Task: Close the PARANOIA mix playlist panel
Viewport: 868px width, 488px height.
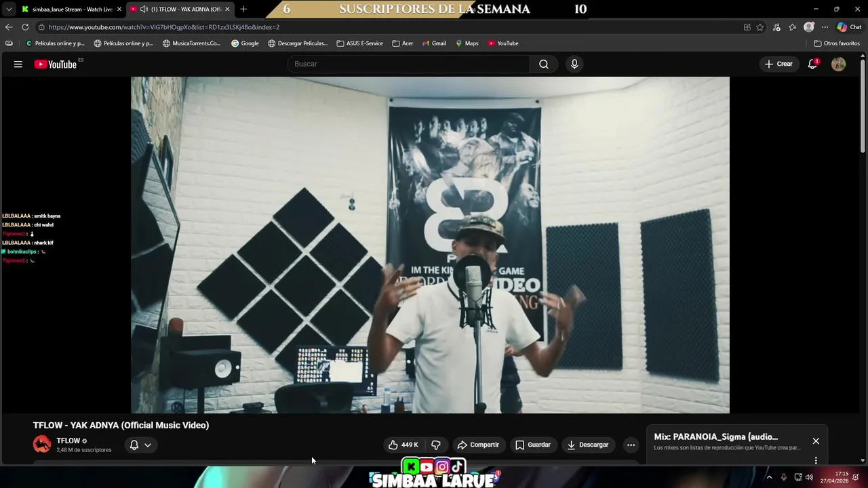Action: (x=816, y=441)
